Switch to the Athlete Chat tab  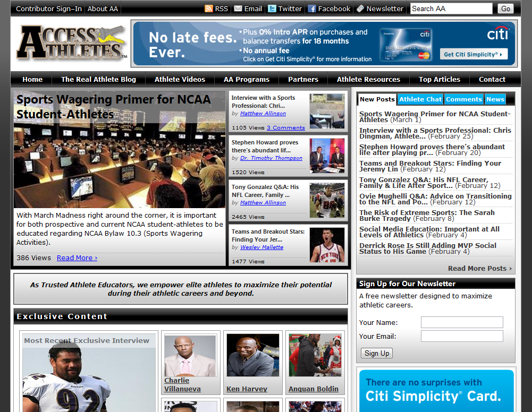[x=420, y=99]
